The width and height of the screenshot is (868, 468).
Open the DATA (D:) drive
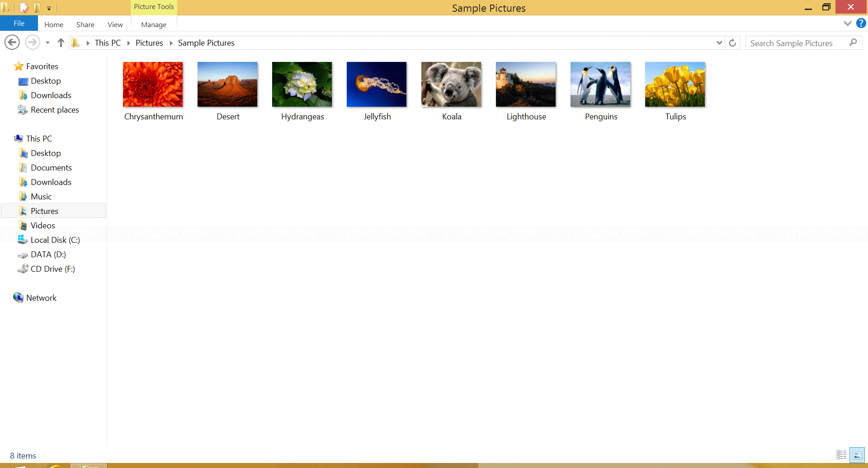coord(48,255)
